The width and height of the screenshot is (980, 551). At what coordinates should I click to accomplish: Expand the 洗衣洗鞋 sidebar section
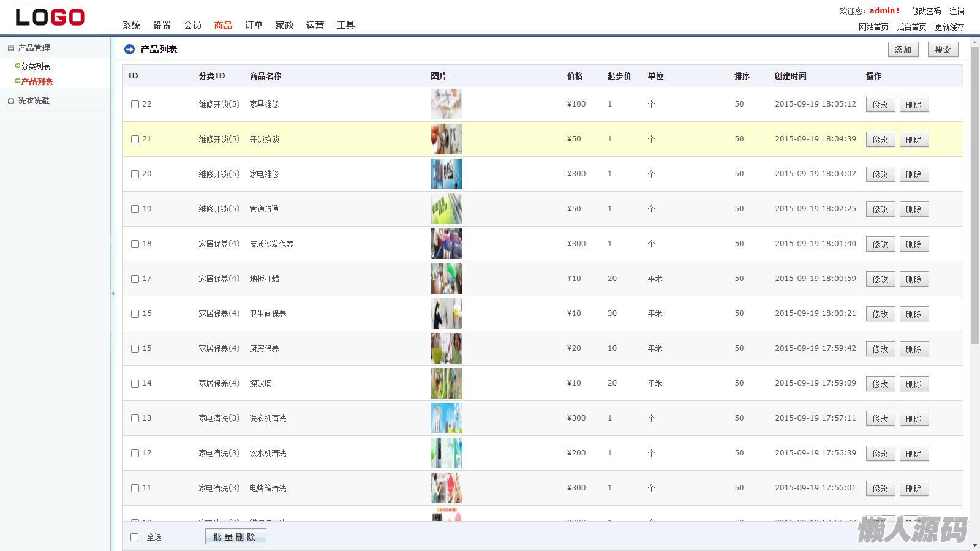coord(11,101)
